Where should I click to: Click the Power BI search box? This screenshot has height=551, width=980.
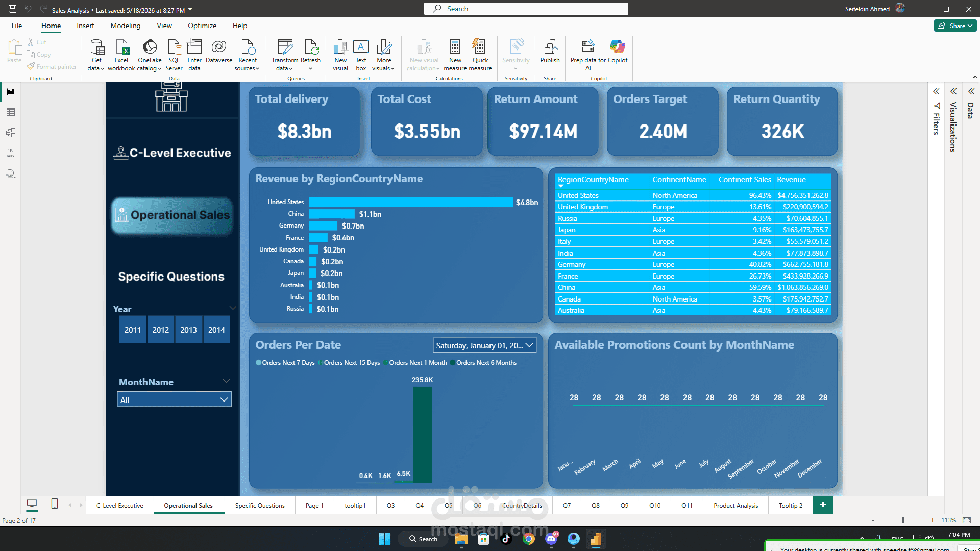coord(526,9)
